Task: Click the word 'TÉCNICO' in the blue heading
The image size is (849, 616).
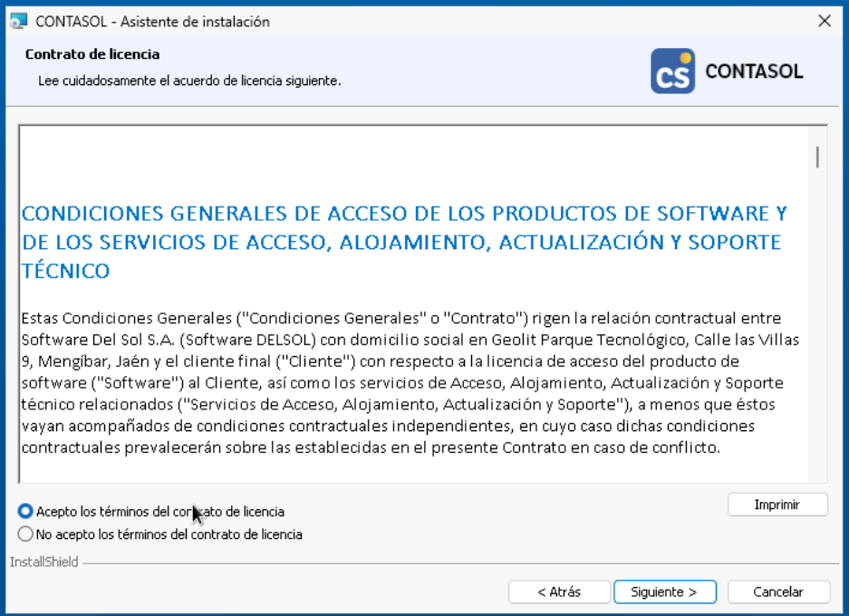Action: pyautogui.click(x=65, y=271)
